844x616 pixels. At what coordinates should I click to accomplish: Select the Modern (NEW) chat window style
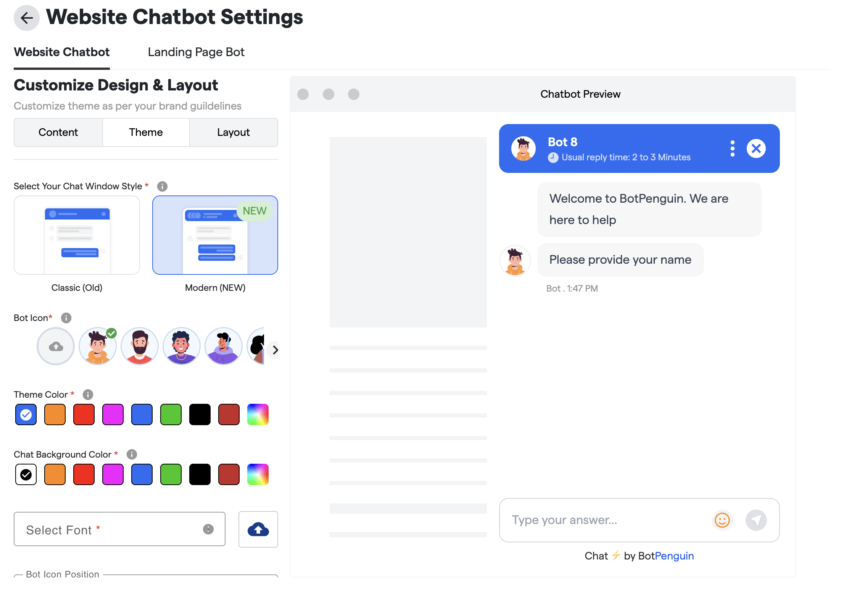pos(215,235)
